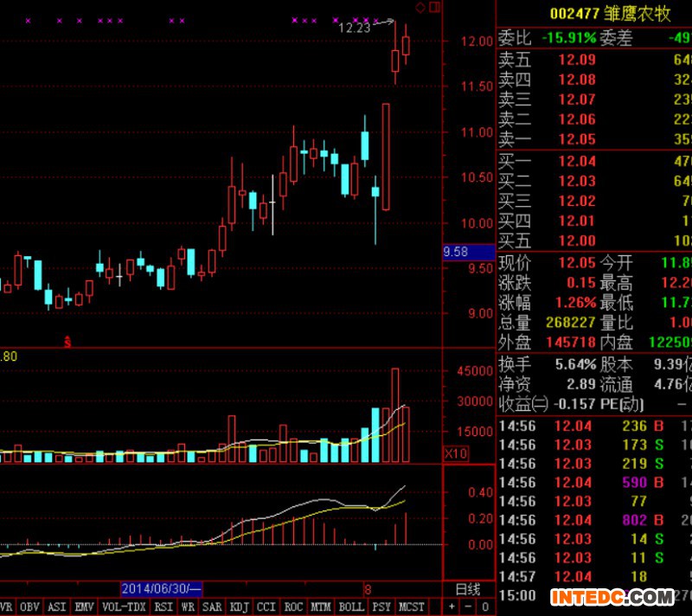Select the VOL-TDX indicator tab
This screenshot has width=692, height=616.
pyautogui.click(x=123, y=607)
